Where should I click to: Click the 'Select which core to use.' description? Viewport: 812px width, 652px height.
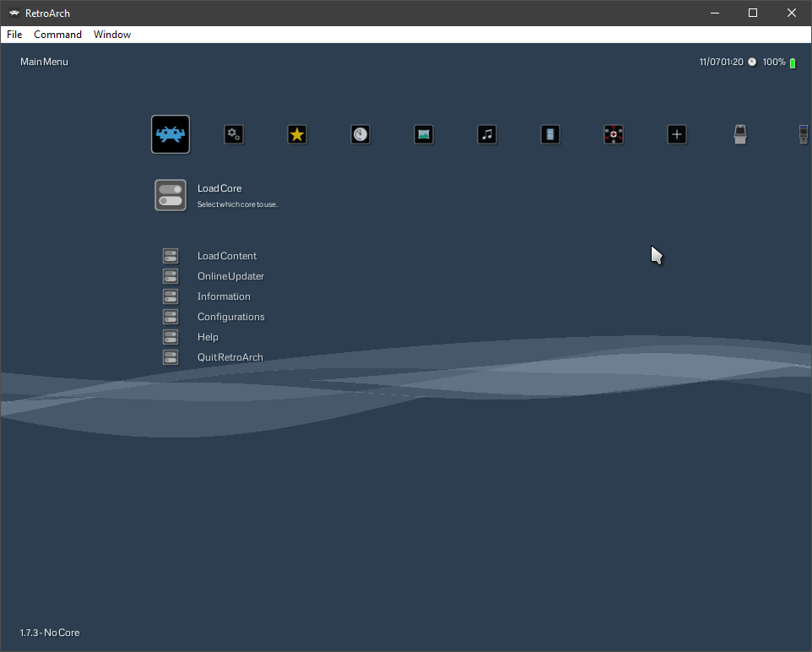click(x=237, y=204)
